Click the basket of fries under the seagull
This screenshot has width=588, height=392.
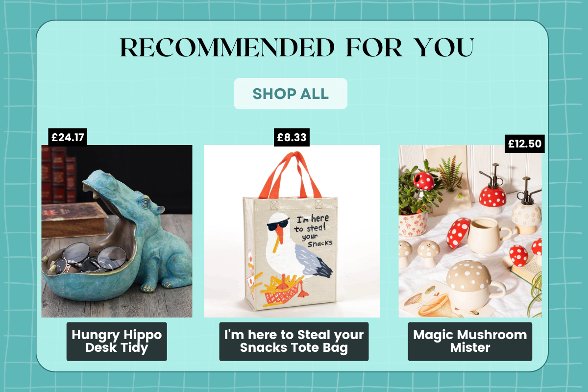click(x=279, y=290)
